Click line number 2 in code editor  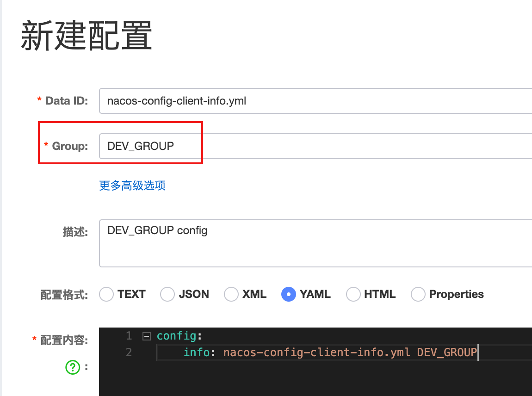129,352
